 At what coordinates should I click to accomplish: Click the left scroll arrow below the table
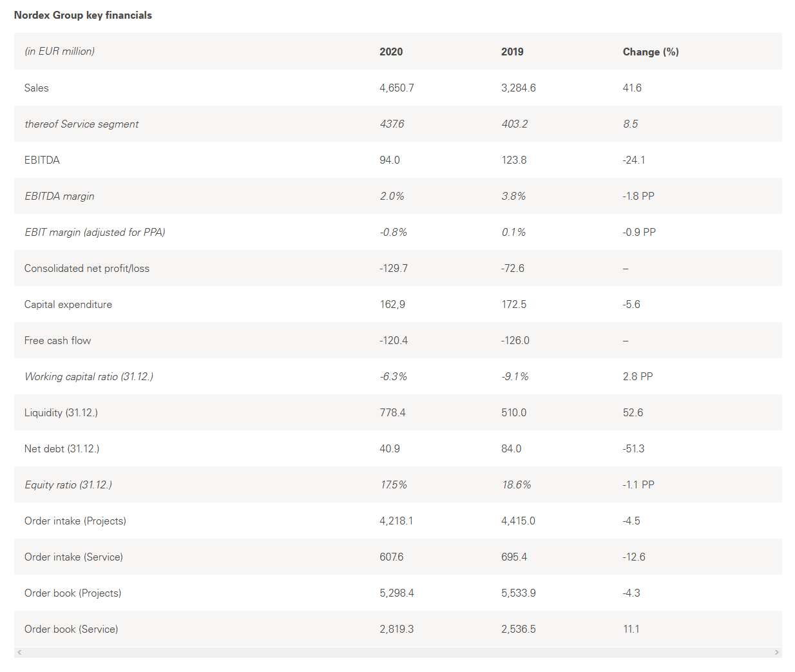[19, 653]
